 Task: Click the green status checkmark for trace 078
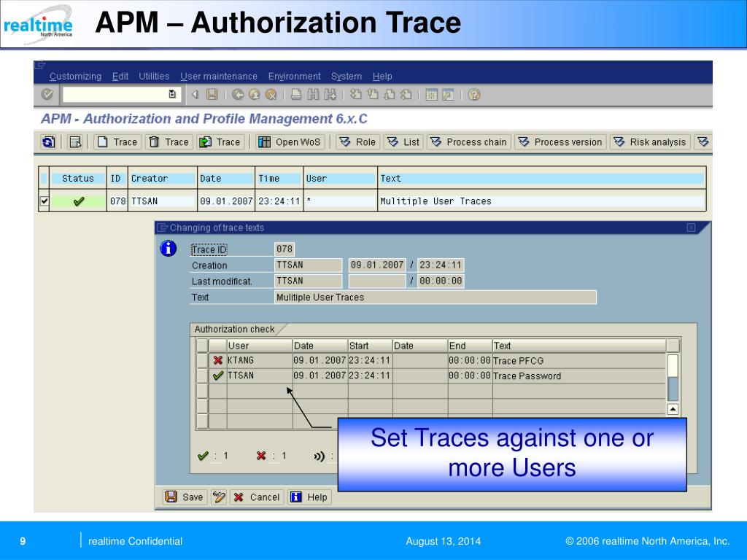[x=79, y=201]
